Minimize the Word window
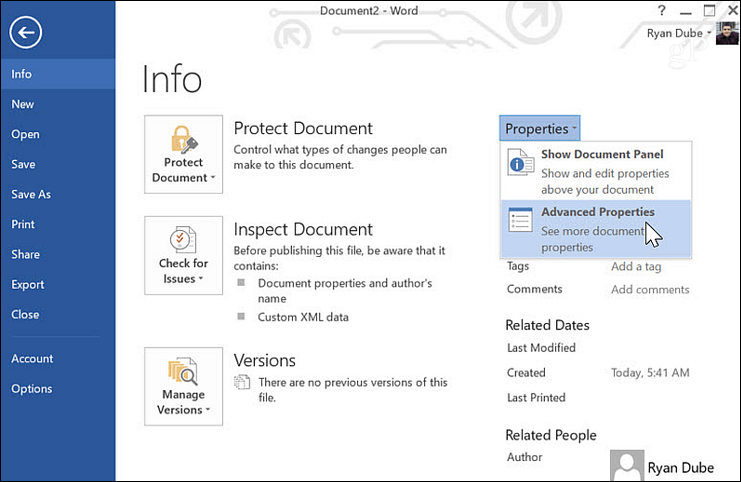This screenshot has width=741, height=482. pyautogui.click(x=686, y=11)
